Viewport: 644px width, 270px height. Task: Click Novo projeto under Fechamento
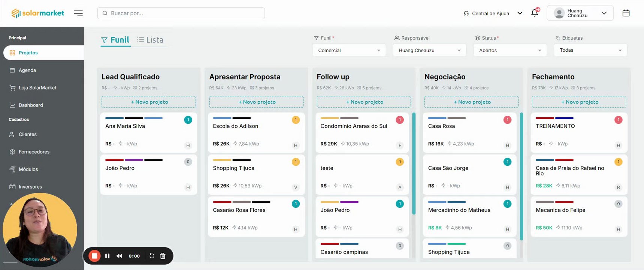[579, 102]
